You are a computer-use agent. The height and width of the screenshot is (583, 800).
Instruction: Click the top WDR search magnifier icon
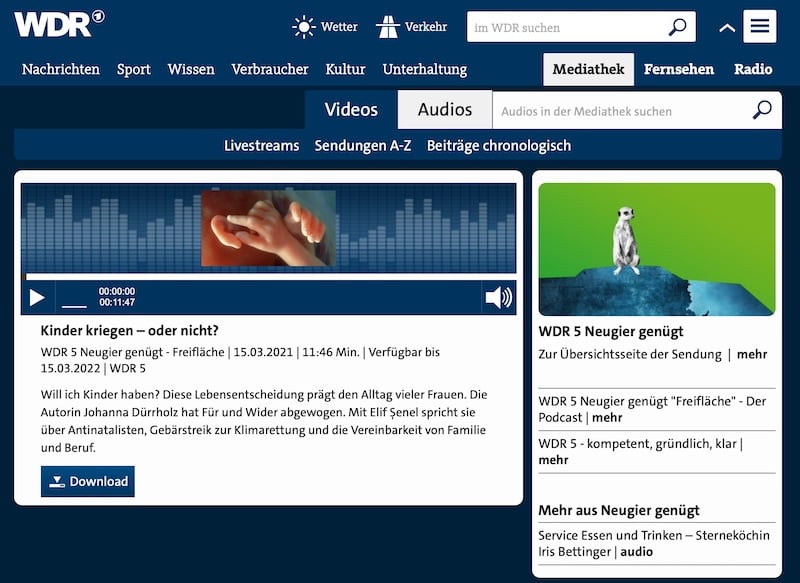click(678, 27)
